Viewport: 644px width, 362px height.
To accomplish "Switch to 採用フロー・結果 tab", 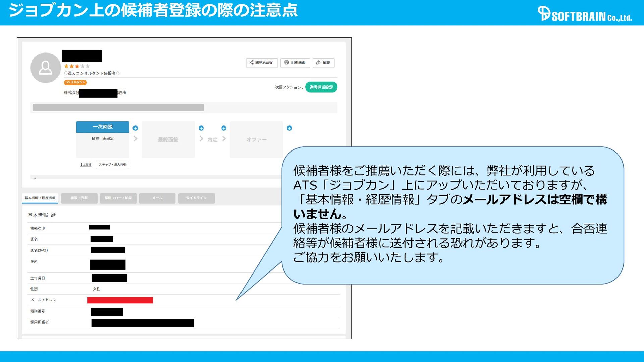I will [118, 198].
